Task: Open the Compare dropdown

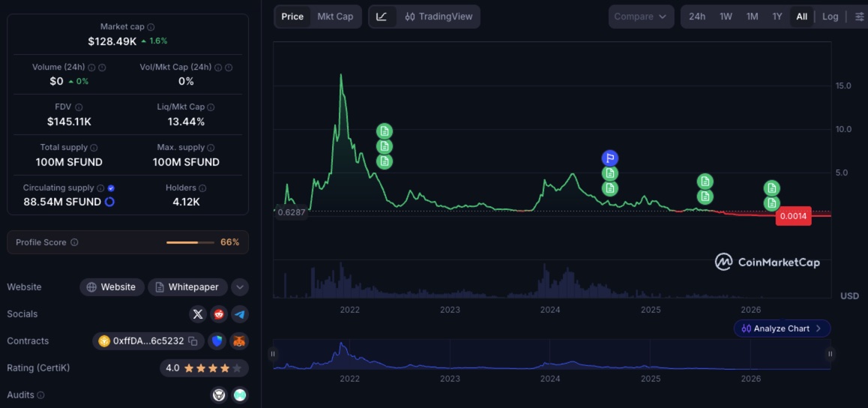Action: [x=641, y=16]
